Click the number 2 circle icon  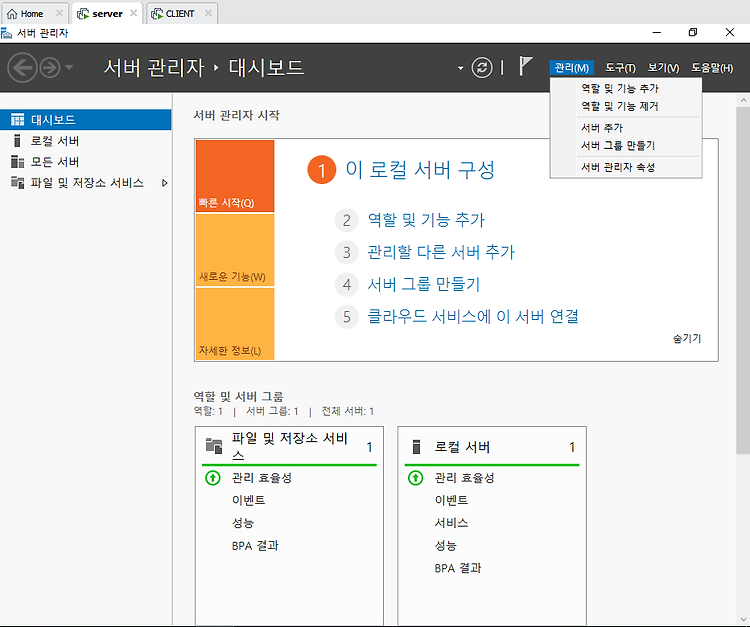(347, 220)
